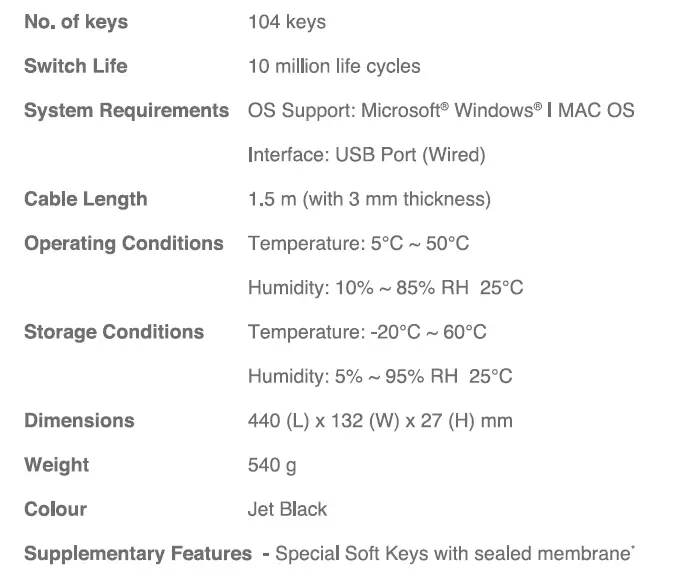688x585 pixels.
Task: Click the "Dimensions" label
Action: pyautogui.click(x=79, y=420)
